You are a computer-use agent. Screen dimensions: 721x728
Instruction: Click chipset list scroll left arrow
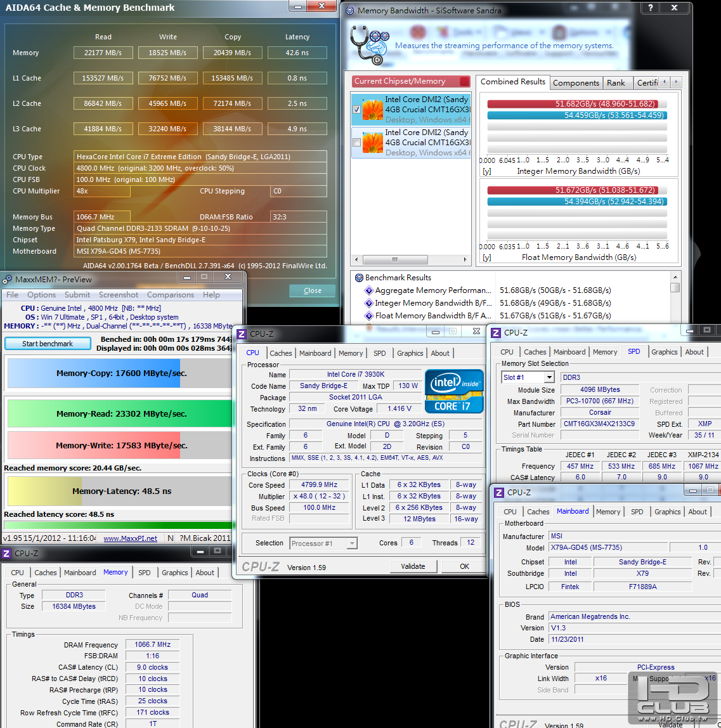pyautogui.click(x=356, y=259)
